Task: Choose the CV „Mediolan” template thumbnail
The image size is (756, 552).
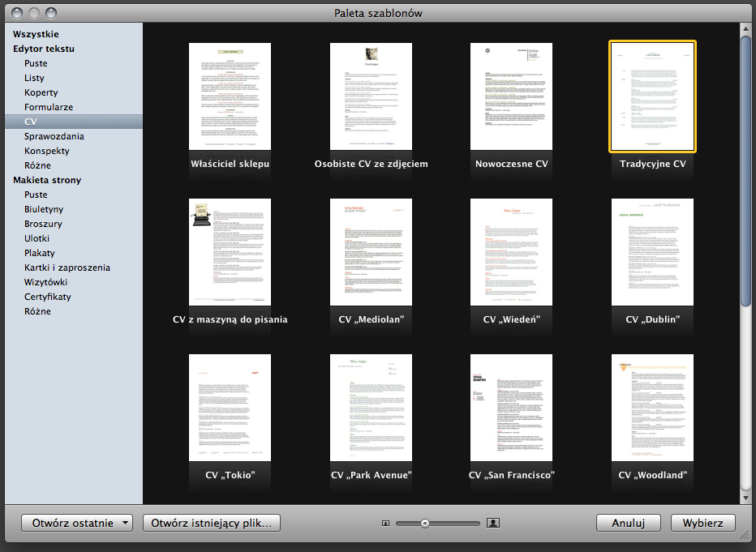Action: (x=371, y=252)
